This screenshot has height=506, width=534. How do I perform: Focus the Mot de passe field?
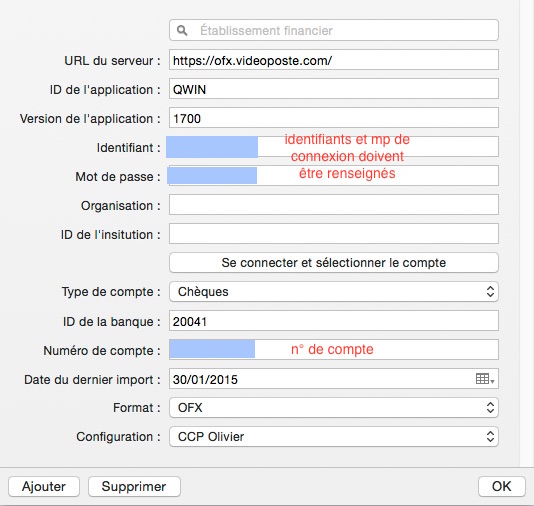click(x=334, y=176)
